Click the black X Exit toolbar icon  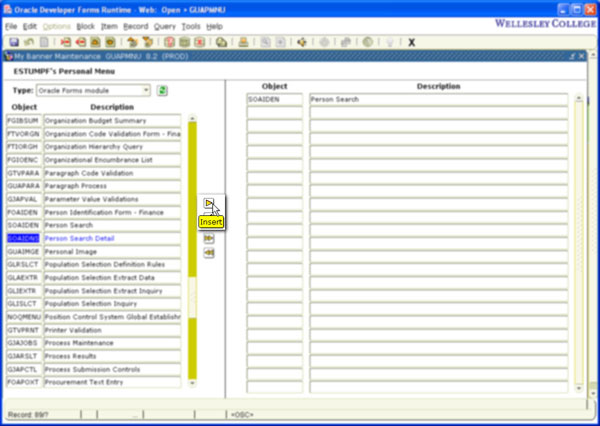point(411,42)
